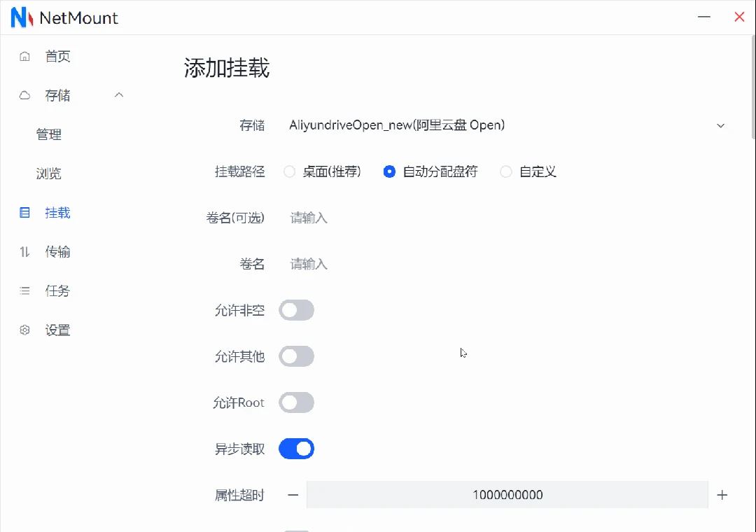Increase 属性超时 with the plus button
The width and height of the screenshot is (756, 532).
722,495
